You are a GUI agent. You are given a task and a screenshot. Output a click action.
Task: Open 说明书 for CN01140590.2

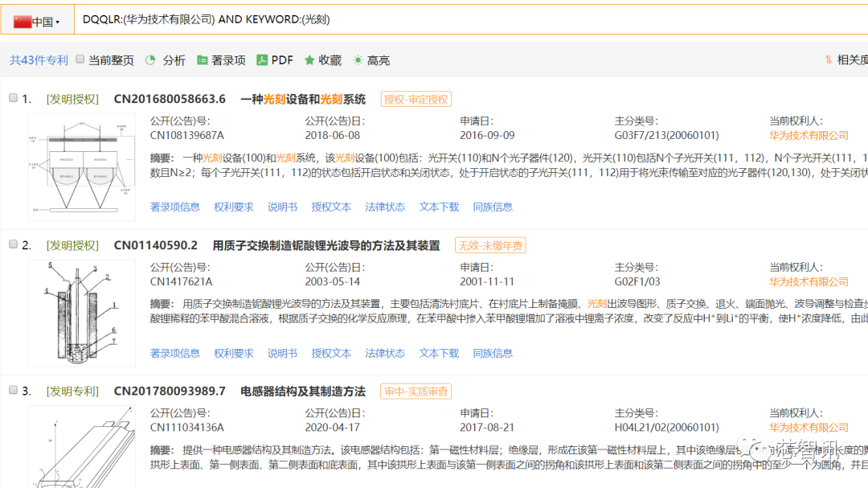pos(282,354)
